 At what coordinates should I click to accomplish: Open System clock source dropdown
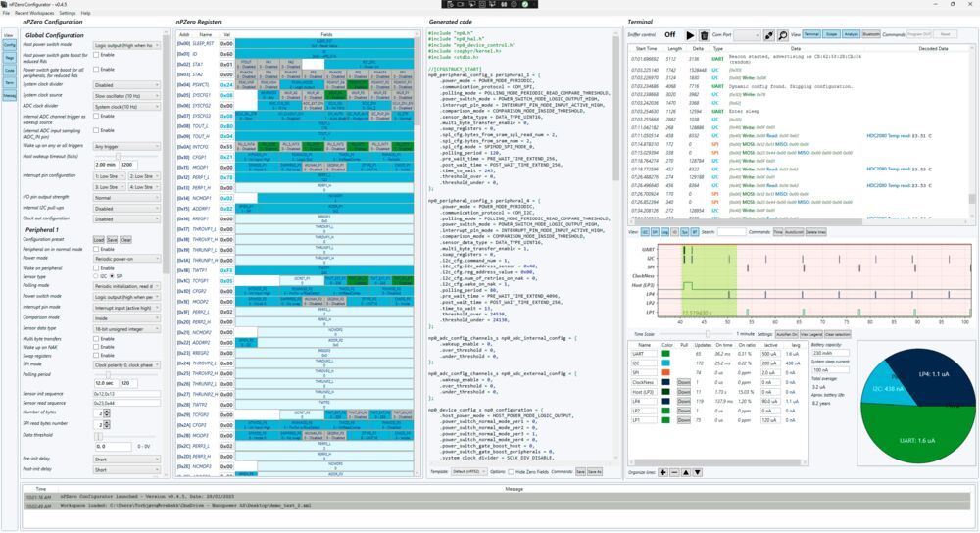point(126,96)
